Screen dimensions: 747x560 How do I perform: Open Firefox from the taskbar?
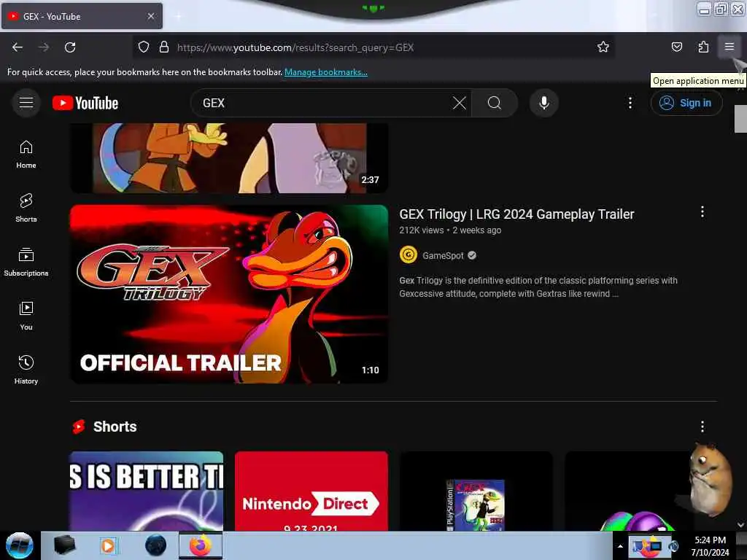pos(201,545)
